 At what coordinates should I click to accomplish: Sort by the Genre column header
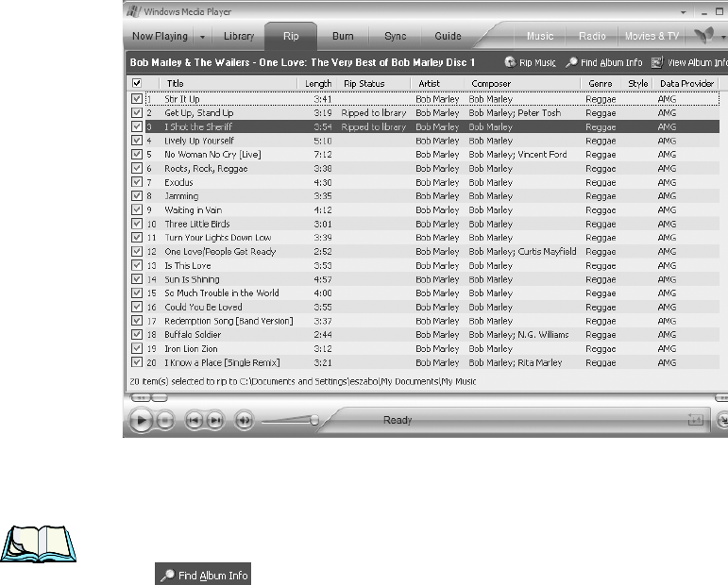coord(601,84)
